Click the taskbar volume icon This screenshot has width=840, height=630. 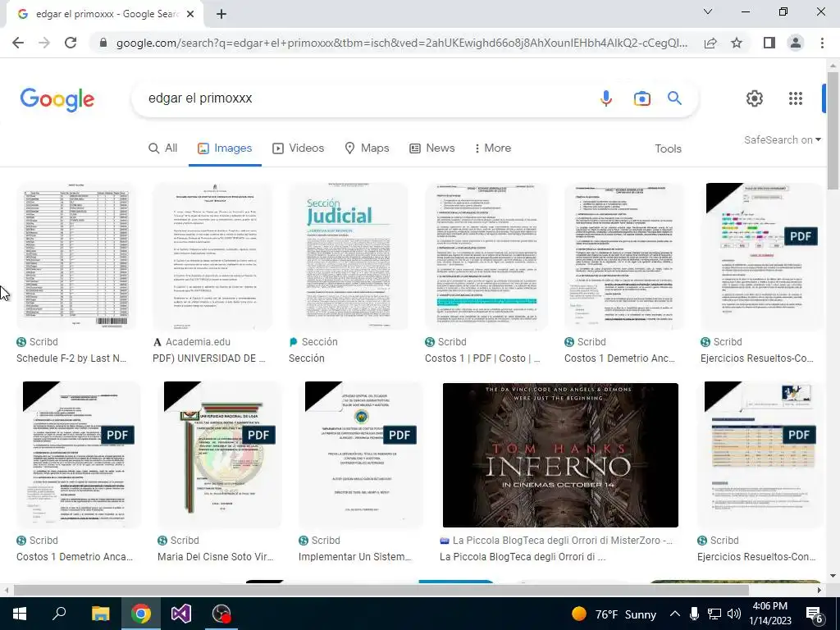734,614
